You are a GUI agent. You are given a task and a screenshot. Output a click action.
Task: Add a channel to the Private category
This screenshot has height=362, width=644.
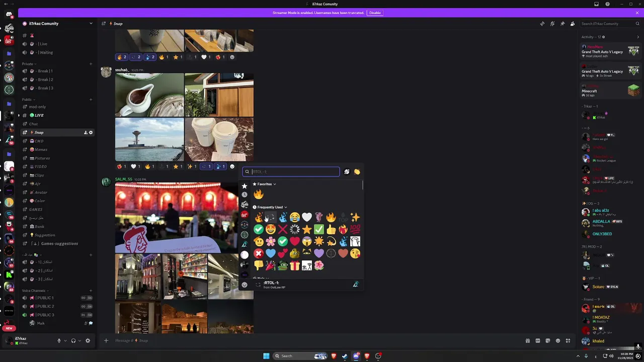point(91,64)
